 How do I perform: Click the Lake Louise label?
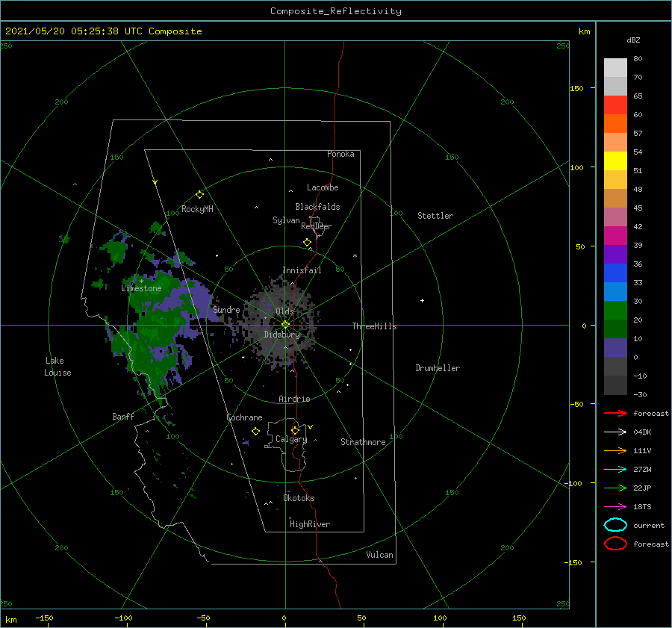(57, 367)
